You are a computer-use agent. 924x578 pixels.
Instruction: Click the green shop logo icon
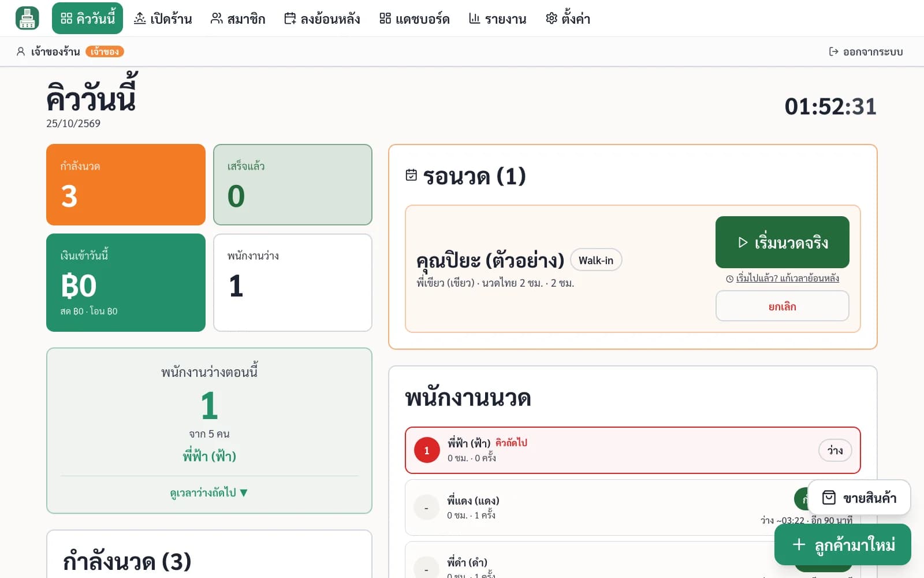pyautogui.click(x=27, y=18)
